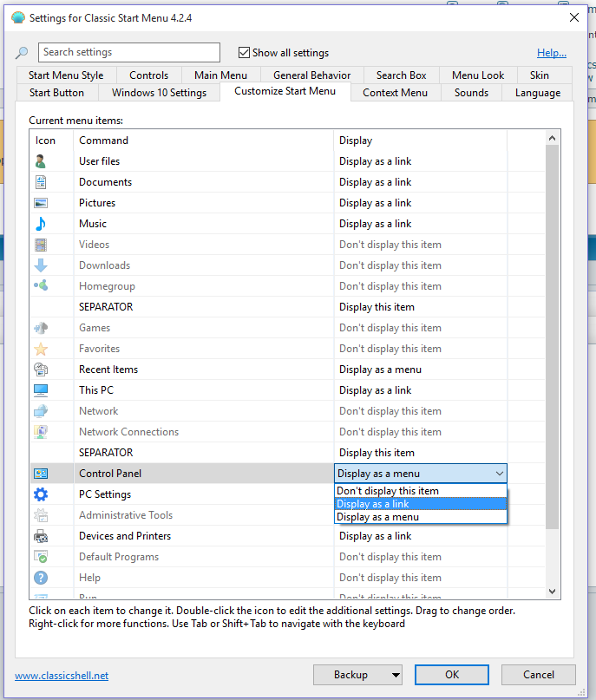
Task: Open the Start Button tab
Action: (x=56, y=93)
